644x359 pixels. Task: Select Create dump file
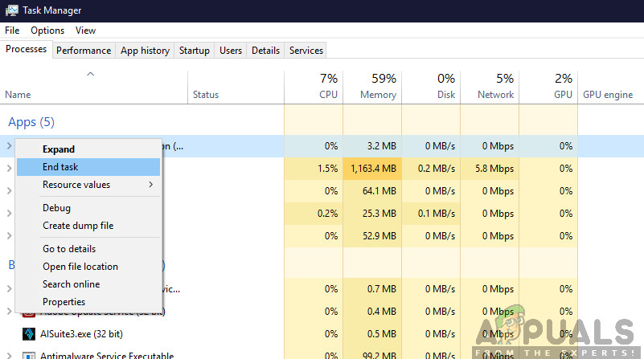(88, 226)
